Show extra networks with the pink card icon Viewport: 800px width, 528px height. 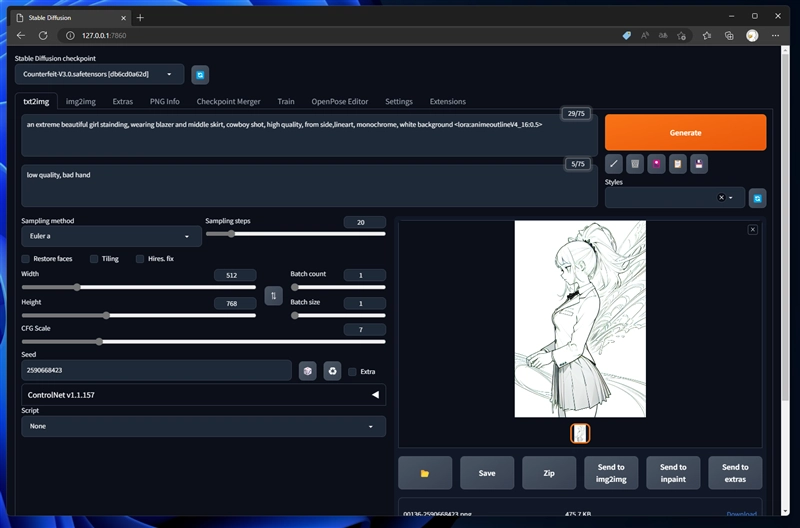pyautogui.click(x=656, y=164)
